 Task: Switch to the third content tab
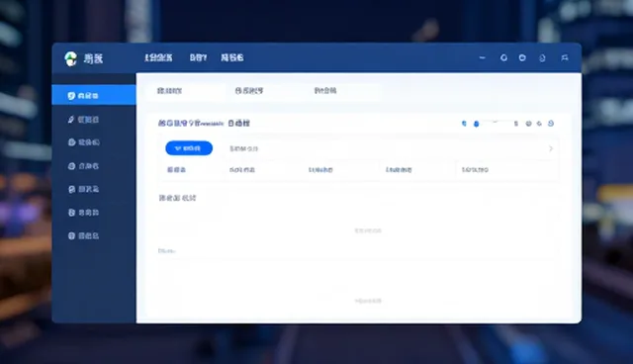tap(325, 90)
